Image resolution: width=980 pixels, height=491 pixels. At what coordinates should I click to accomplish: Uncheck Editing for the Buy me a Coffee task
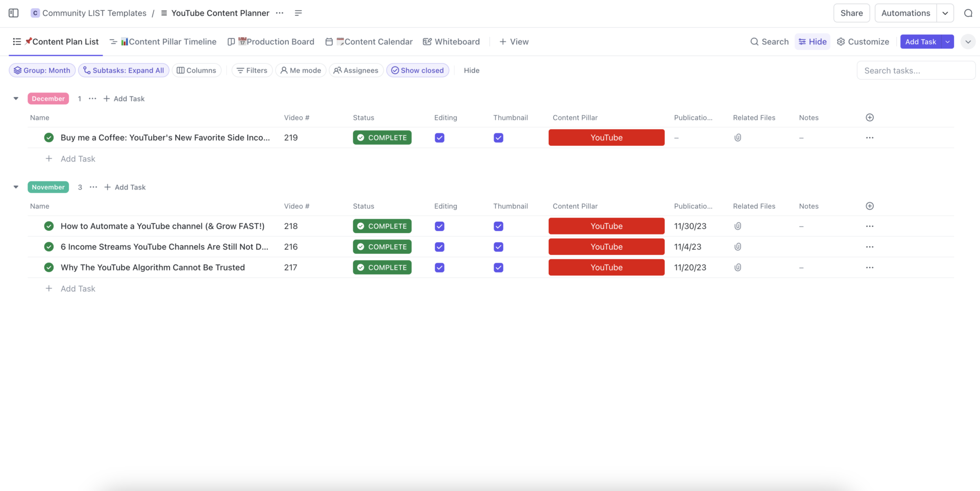439,138
